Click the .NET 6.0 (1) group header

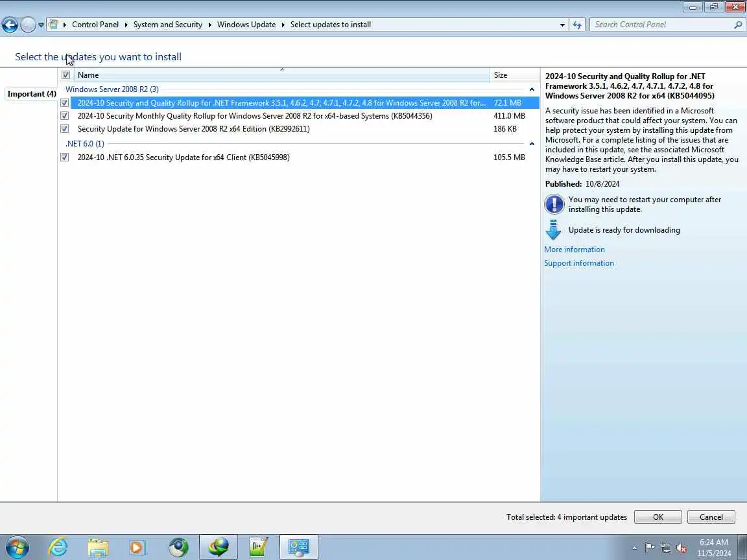[x=85, y=143]
